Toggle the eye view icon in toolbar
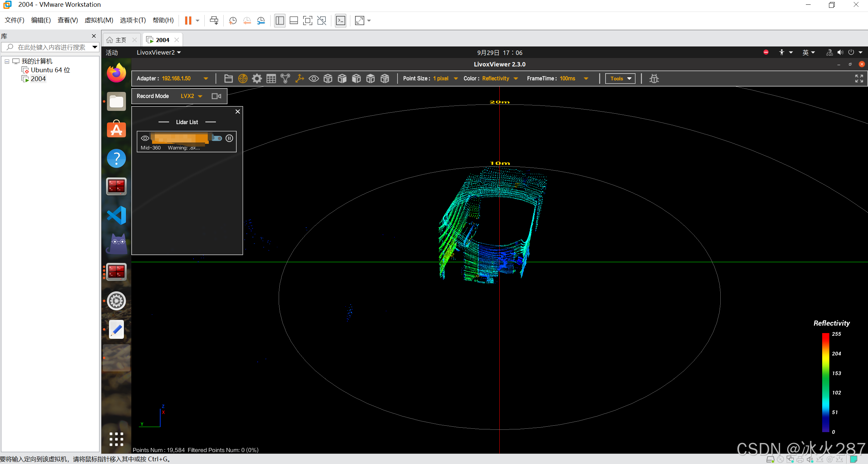Image resolution: width=868 pixels, height=464 pixels. click(314, 79)
